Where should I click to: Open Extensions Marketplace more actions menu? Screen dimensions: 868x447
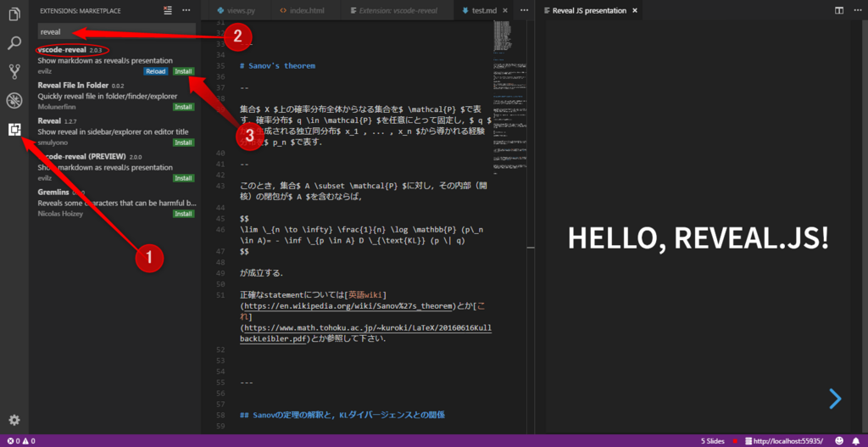186,10
